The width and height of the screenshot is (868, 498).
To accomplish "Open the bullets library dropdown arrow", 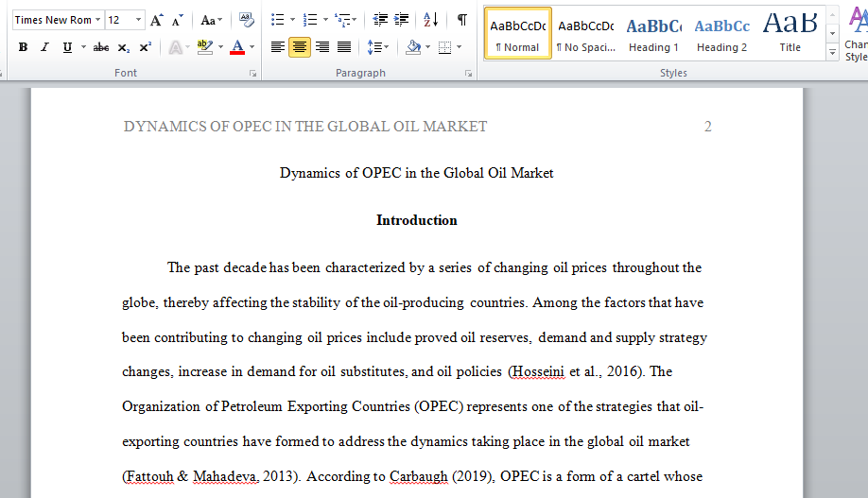I will point(292,20).
